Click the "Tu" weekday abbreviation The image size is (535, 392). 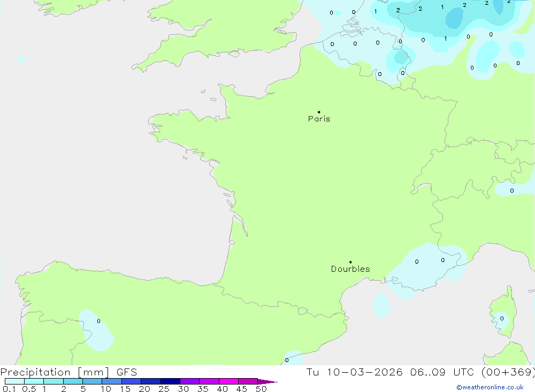[x=312, y=372]
